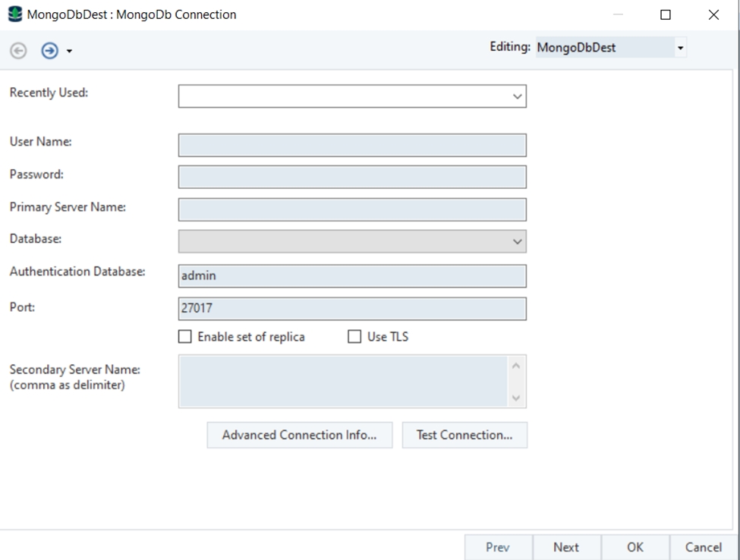This screenshot has height=560, width=740.
Task: Click into the User Name field
Action: pos(352,145)
